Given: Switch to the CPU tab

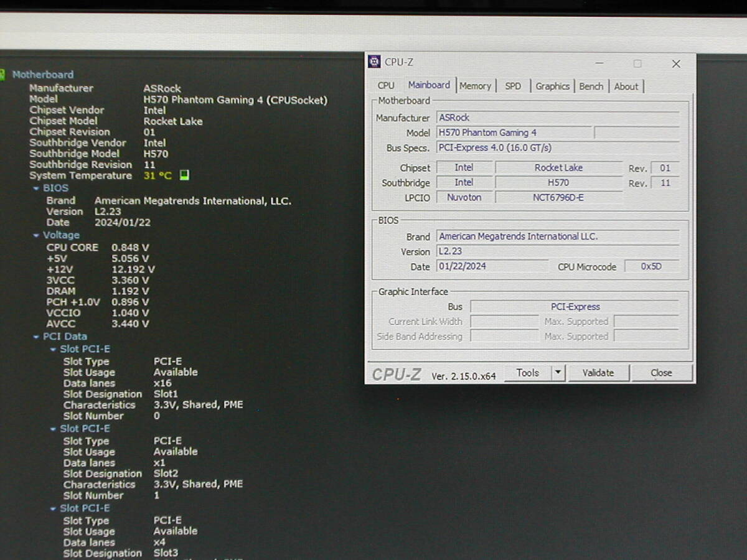Looking at the screenshot, I should (x=386, y=86).
